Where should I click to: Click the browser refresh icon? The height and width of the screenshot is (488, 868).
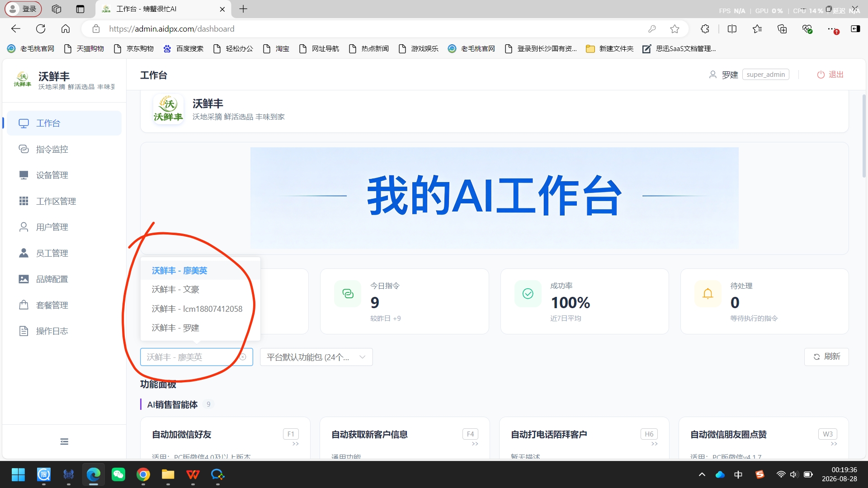(x=41, y=29)
